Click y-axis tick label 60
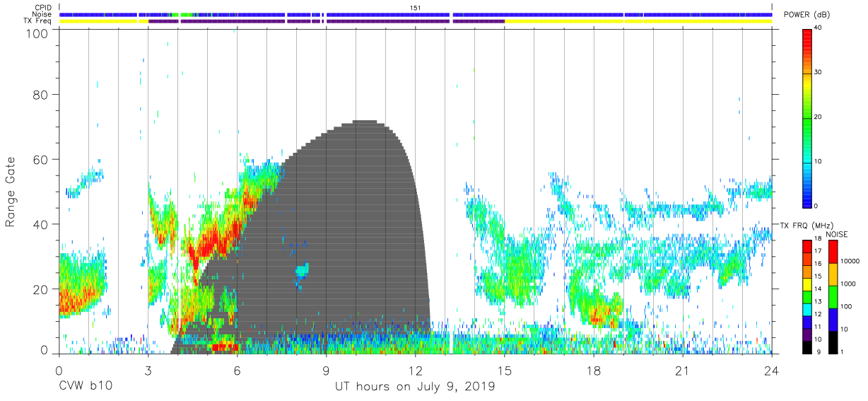Viewport: 868px width, 401px height. click(x=41, y=160)
